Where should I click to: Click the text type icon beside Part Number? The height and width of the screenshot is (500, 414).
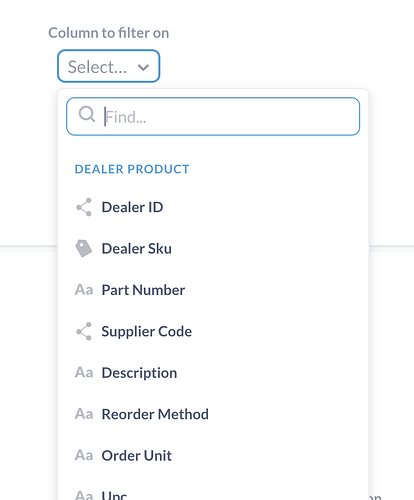coord(84,290)
